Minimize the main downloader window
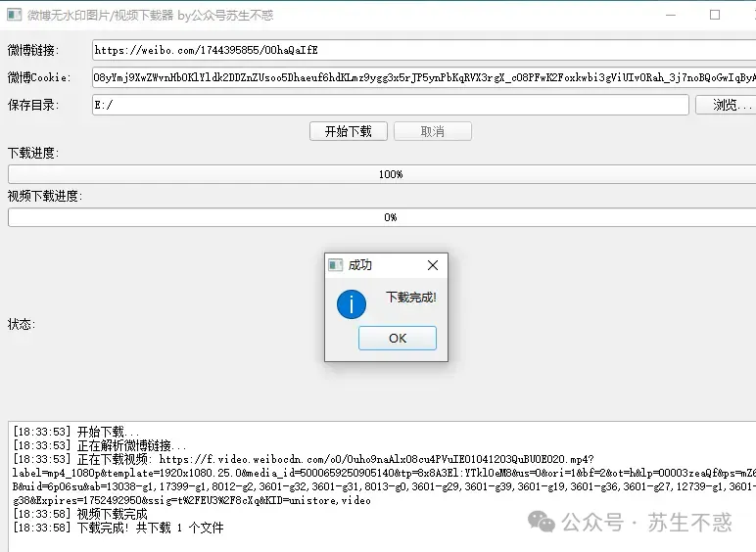Screen dimensions: 756x552 click(x=671, y=15)
